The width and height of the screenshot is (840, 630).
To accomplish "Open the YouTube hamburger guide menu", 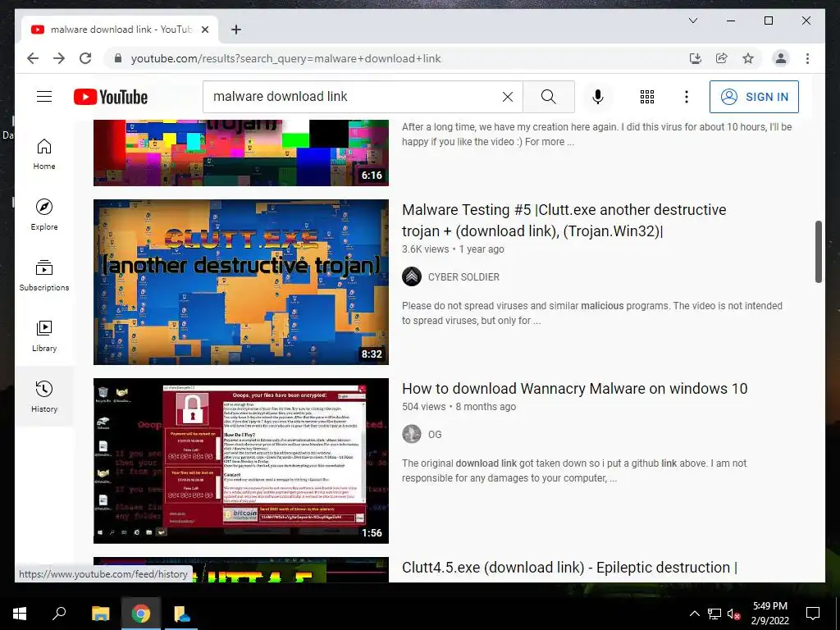I will coord(44,97).
